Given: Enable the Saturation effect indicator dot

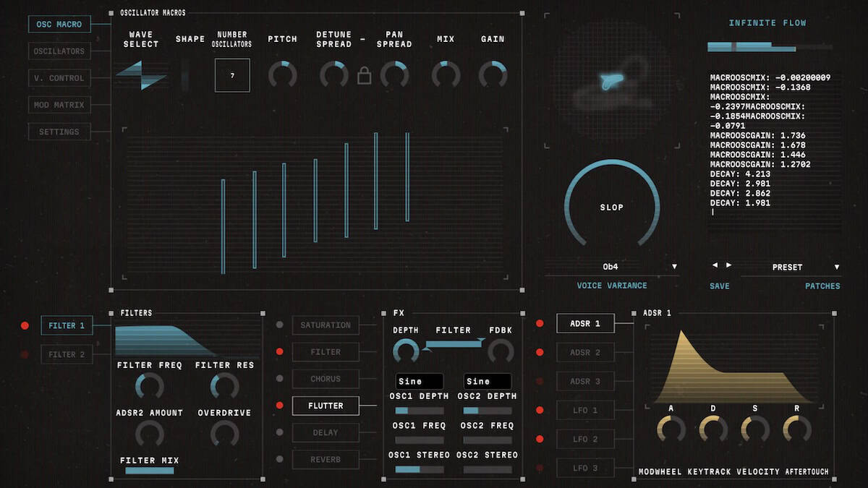Looking at the screenshot, I should click(280, 325).
